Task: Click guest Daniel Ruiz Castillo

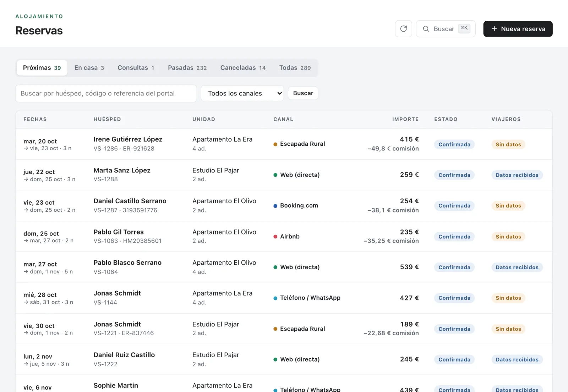Action: point(124,355)
